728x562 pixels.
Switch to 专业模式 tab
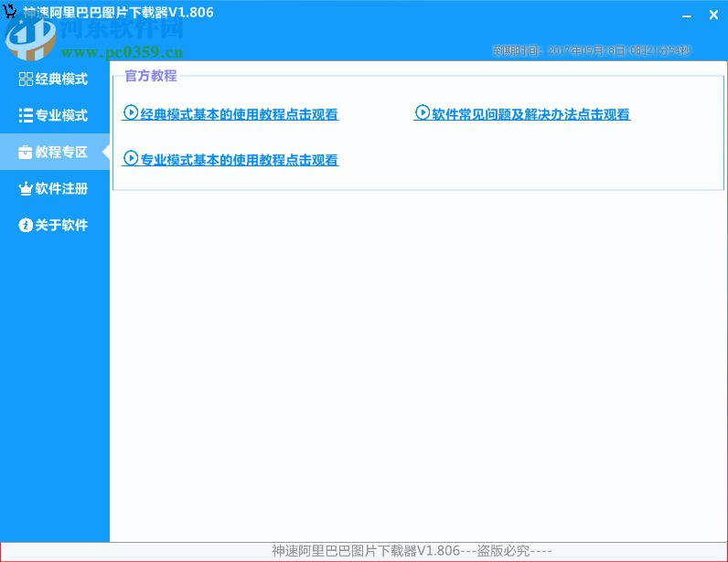pyautogui.click(x=54, y=115)
